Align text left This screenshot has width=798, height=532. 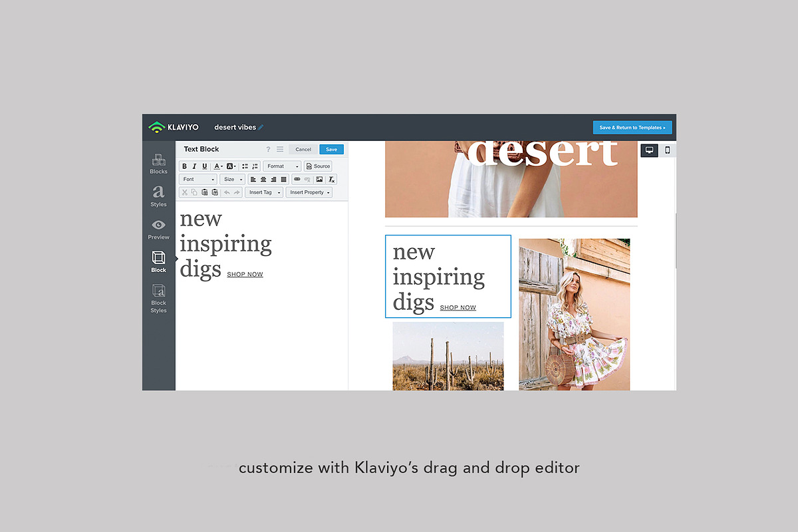coord(253,180)
